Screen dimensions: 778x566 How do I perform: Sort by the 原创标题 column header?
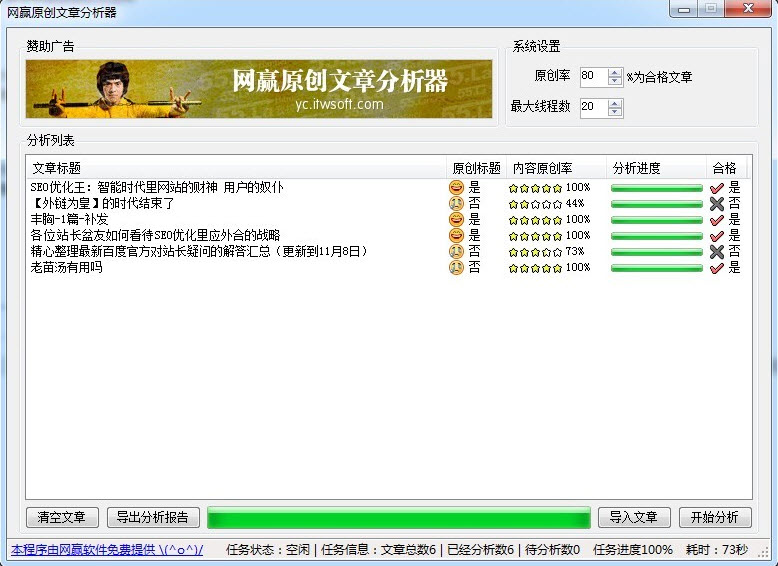point(476,168)
